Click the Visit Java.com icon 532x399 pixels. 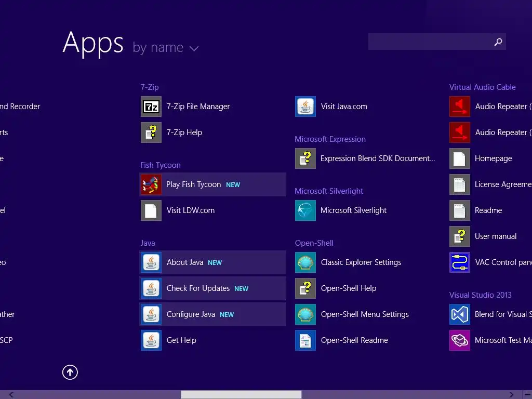click(x=305, y=107)
